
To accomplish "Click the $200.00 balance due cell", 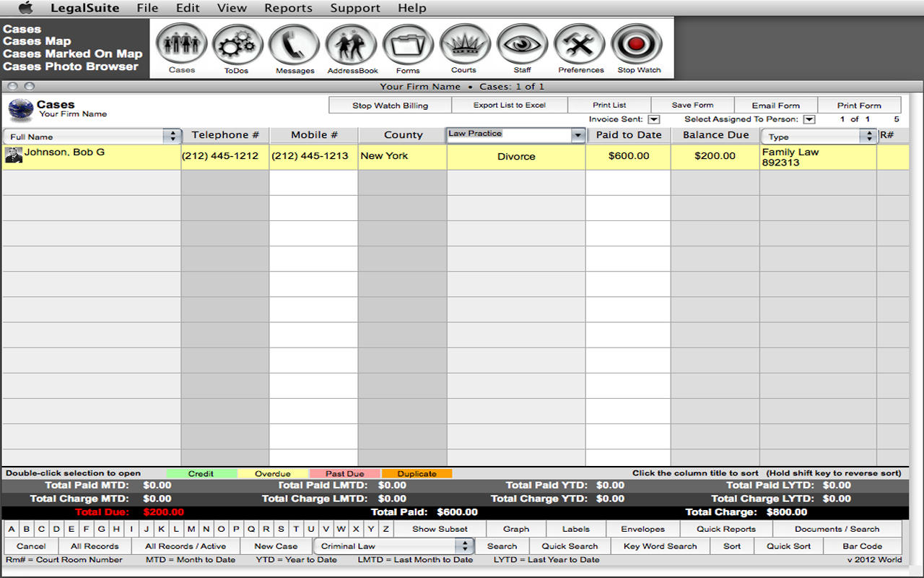I will (715, 156).
